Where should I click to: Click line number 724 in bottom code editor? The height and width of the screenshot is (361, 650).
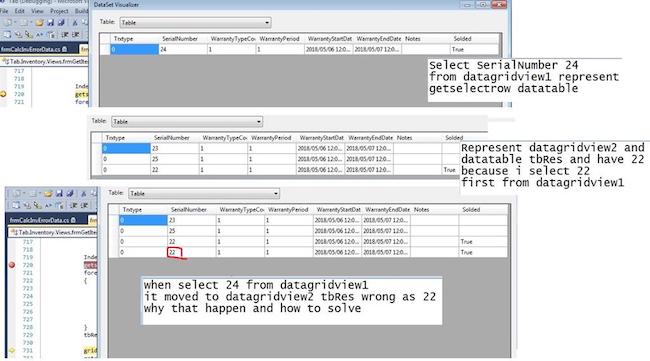[x=28, y=296]
